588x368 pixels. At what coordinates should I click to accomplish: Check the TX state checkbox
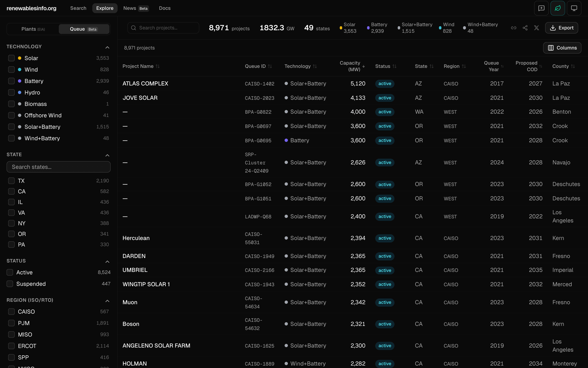point(11,181)
